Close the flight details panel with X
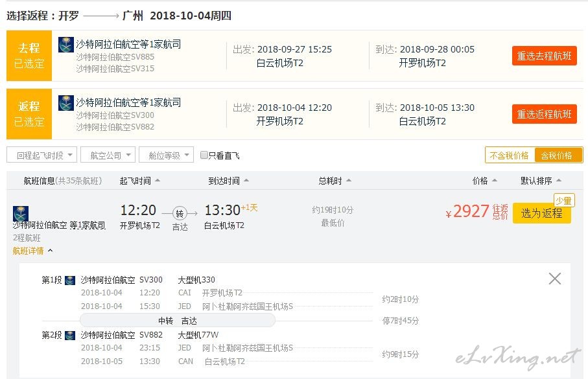 pyautogui.click(x=555, y=279)
